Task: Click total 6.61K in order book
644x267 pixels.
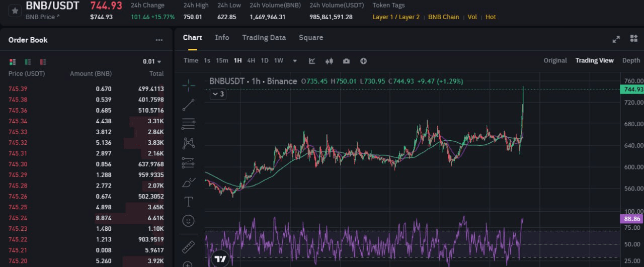Action: pos(155,218)
